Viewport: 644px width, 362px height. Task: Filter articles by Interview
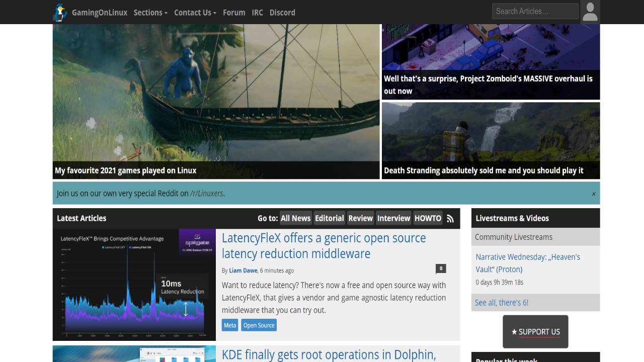click(394, 218)
